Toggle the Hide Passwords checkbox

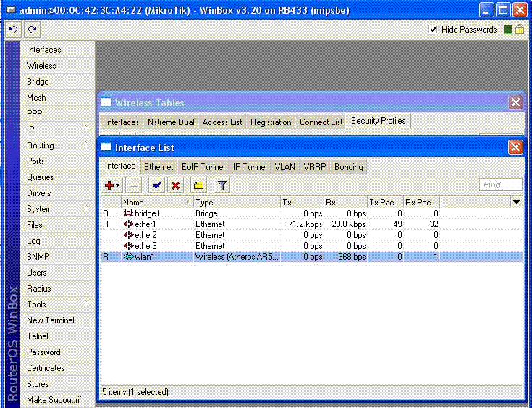click(x=433, y=30)
